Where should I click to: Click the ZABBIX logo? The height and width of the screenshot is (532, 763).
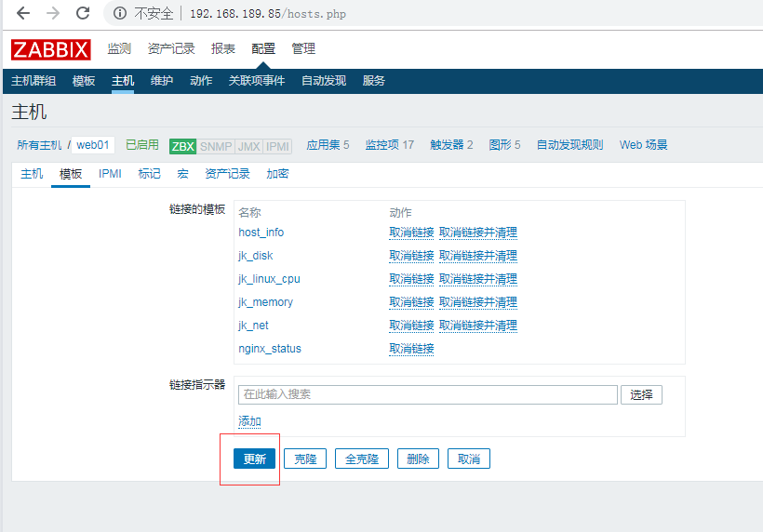(51, 49)
